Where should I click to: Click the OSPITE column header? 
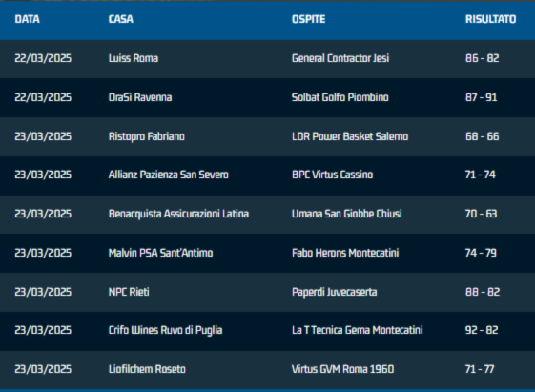(x=308, y=19)
